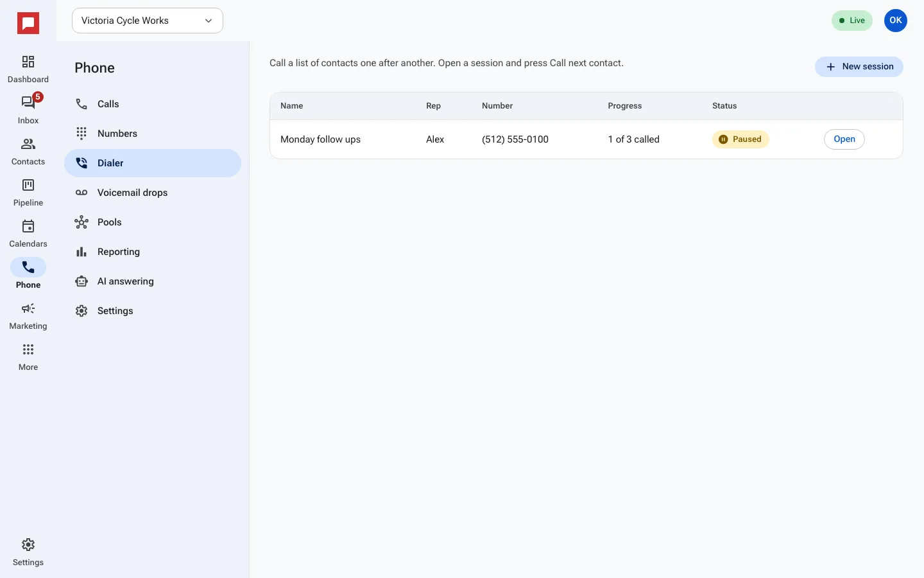
Task: Click the "Phone" panel heading
Action: pyautogui.click(x=95, y=68)
